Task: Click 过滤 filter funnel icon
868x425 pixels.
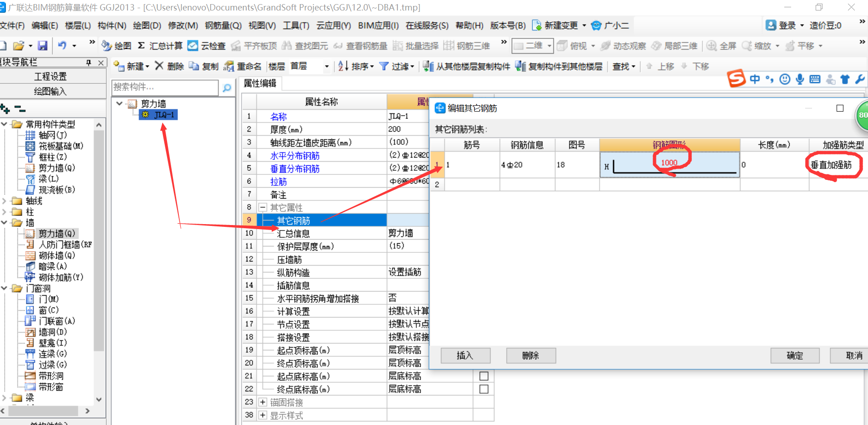Action: click(x=384, y=66)
